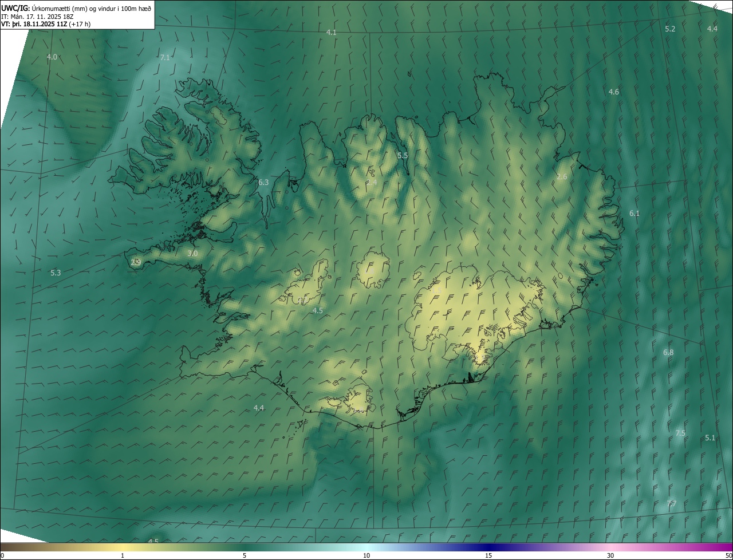This screenshot has height=560, width=733.
Task: Click the 2.6 value label on the map
Action: (x=562, y=176)
